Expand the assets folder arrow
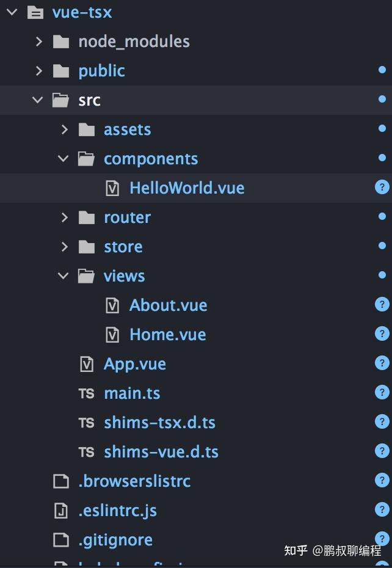The width and height of the screenshot is (392, 568). [x=65, y=129]
